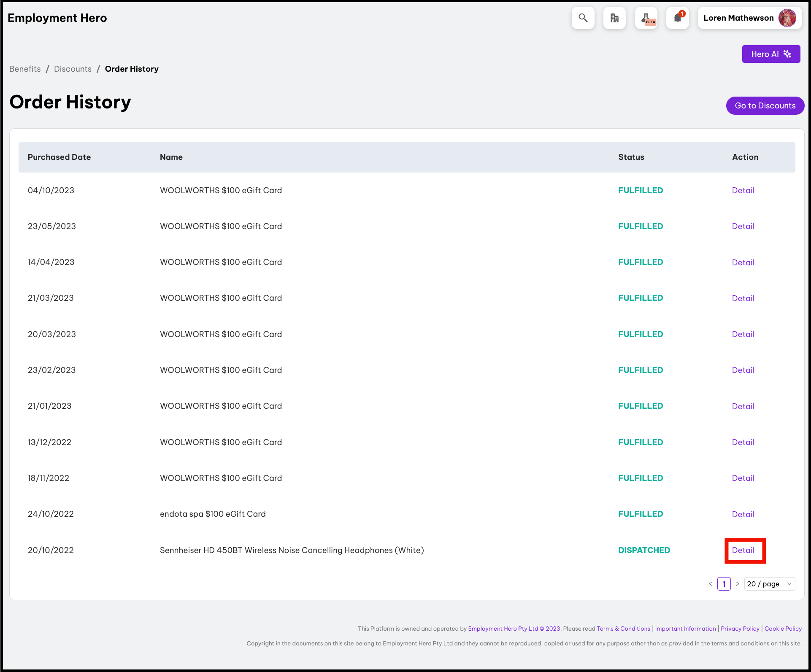Select the Sennheiser HD 450BT headphones name

coord(292,550)
